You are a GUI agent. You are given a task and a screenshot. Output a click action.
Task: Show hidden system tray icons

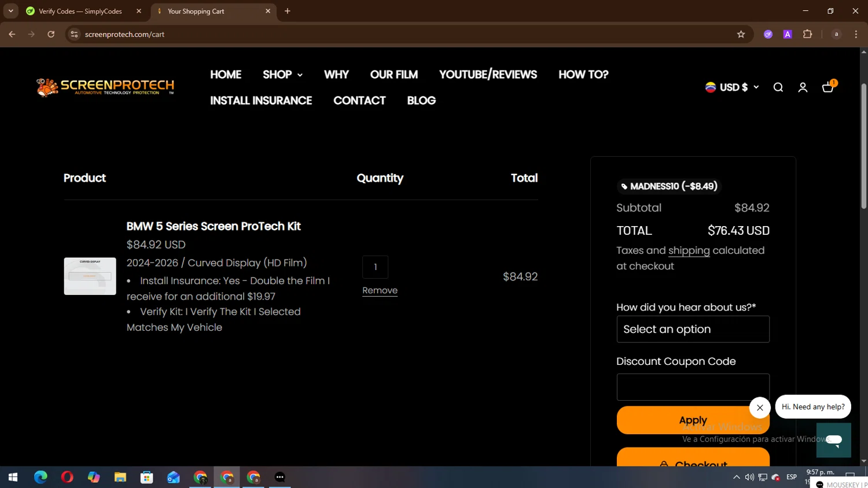(x=736, y=477)
